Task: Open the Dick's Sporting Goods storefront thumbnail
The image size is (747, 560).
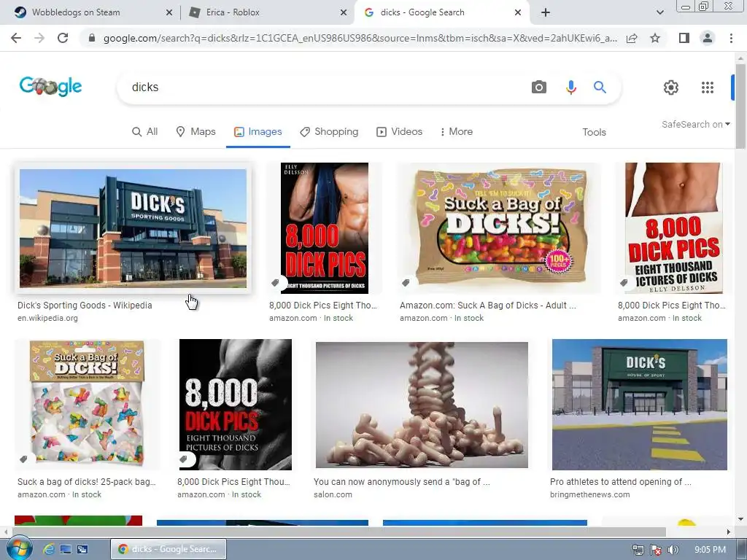Action: [x=133, y=228]
